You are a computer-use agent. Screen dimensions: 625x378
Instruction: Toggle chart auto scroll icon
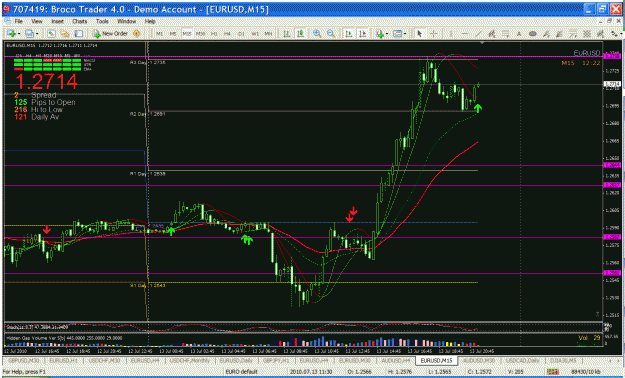[x=348, y=34]
